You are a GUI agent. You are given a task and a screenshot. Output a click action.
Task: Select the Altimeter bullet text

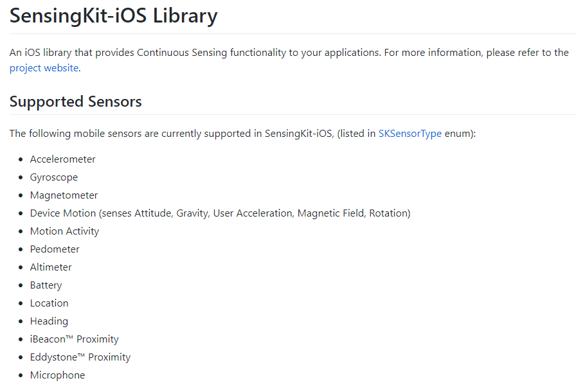pyautogui.click(x=51, y=267)
